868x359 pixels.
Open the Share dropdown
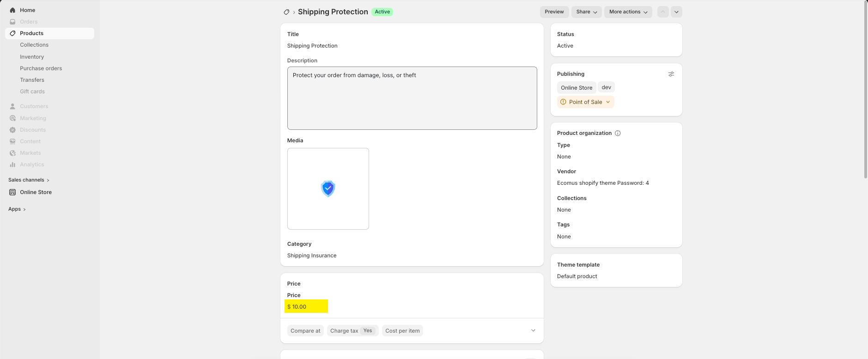pos(586,12)
